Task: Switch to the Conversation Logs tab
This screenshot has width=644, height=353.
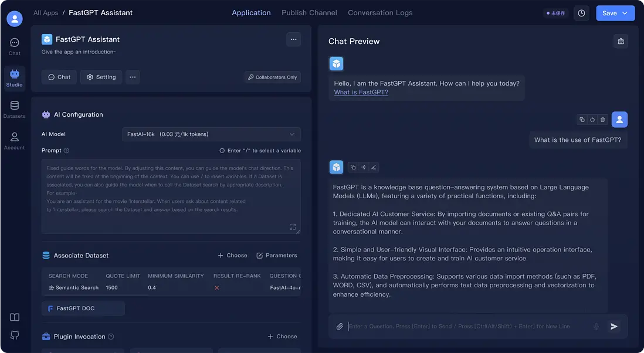Action: (380, 13)
